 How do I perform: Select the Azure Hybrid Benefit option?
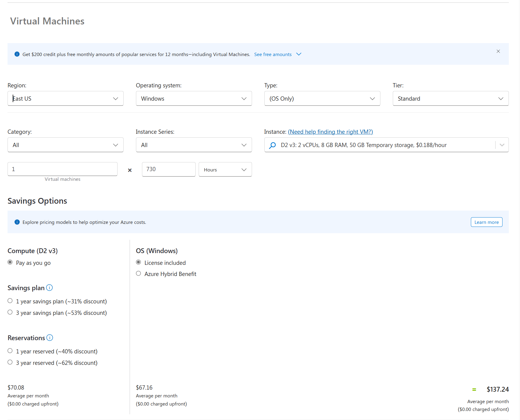(138, 273)
